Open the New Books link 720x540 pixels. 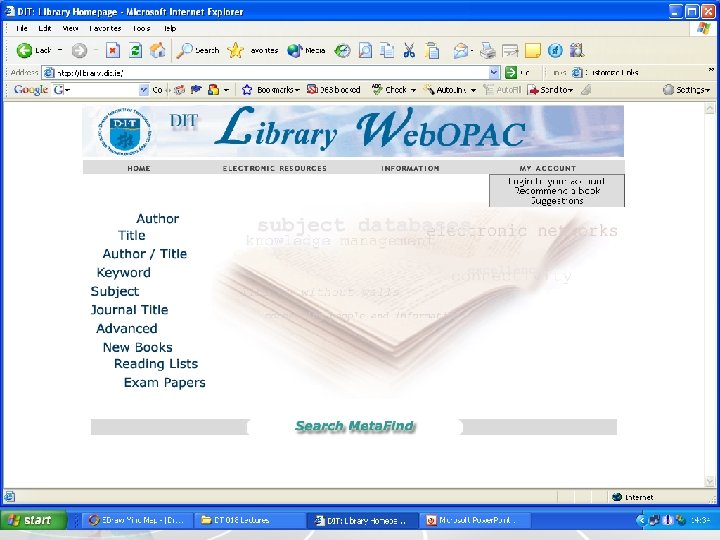point(138,347)
